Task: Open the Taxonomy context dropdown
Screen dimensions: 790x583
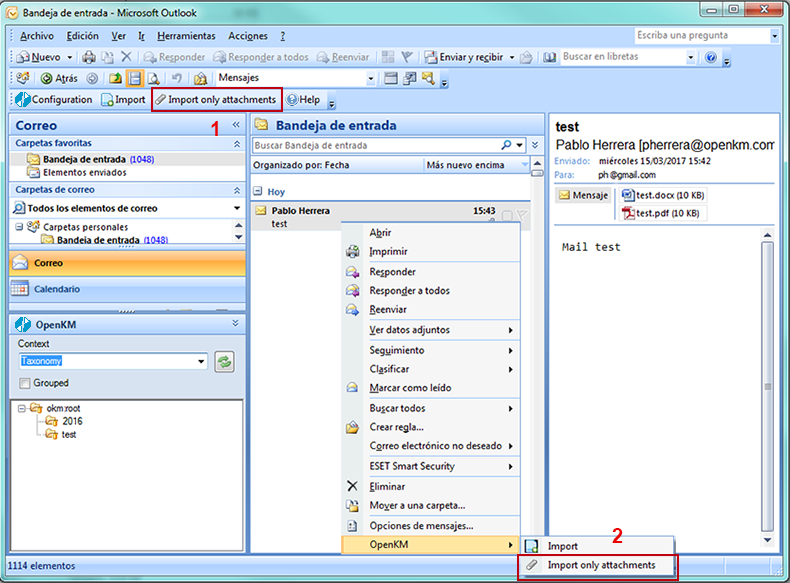Action: [x=201, y=361]
